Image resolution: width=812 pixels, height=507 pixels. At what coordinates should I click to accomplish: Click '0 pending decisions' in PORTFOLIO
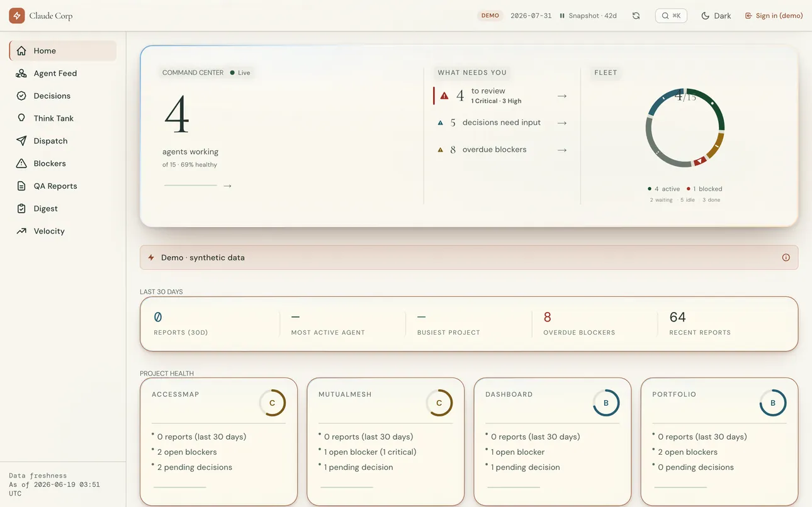pyautogui.click(x=696, y=467)
